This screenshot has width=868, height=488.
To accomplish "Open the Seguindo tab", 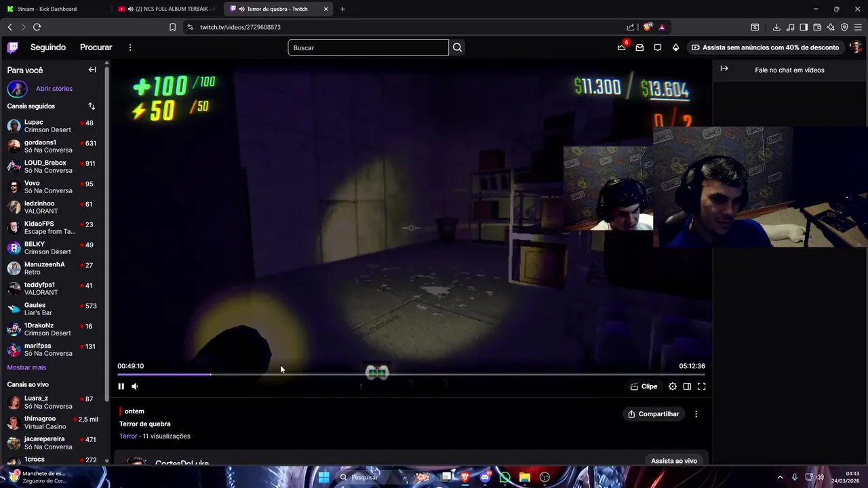I will (48, 47).
